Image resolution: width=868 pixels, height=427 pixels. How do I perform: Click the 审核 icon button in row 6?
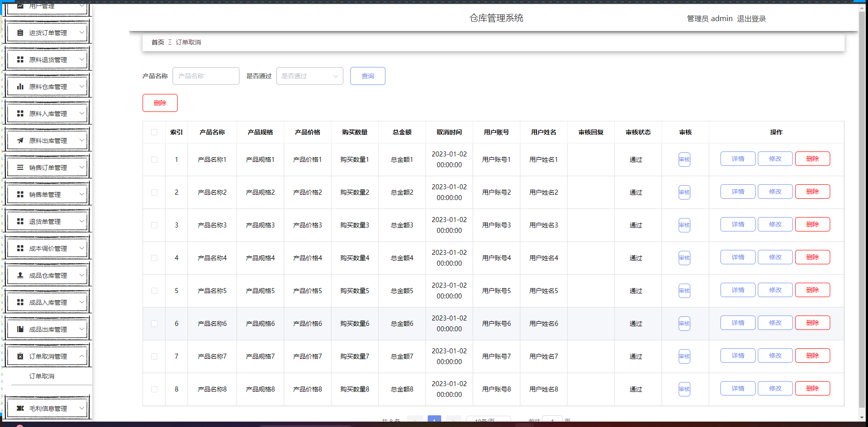coord(685,324)
